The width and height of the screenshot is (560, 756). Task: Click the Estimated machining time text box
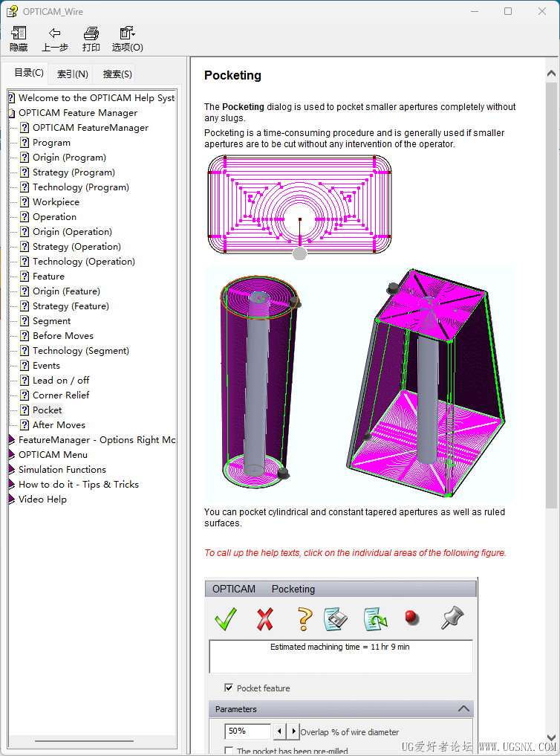[x=341, y=656]
